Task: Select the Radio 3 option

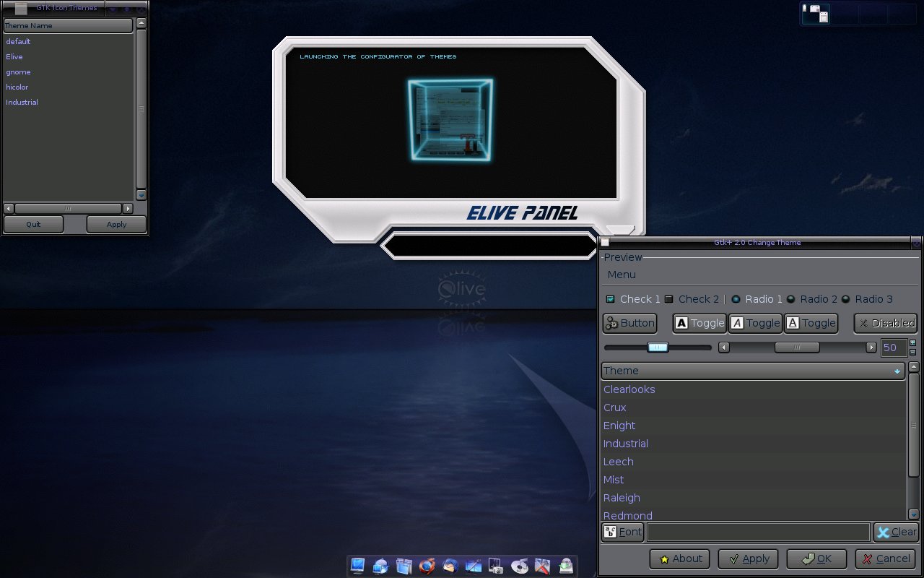Action: pyautogui.click(x=845, y=299)
